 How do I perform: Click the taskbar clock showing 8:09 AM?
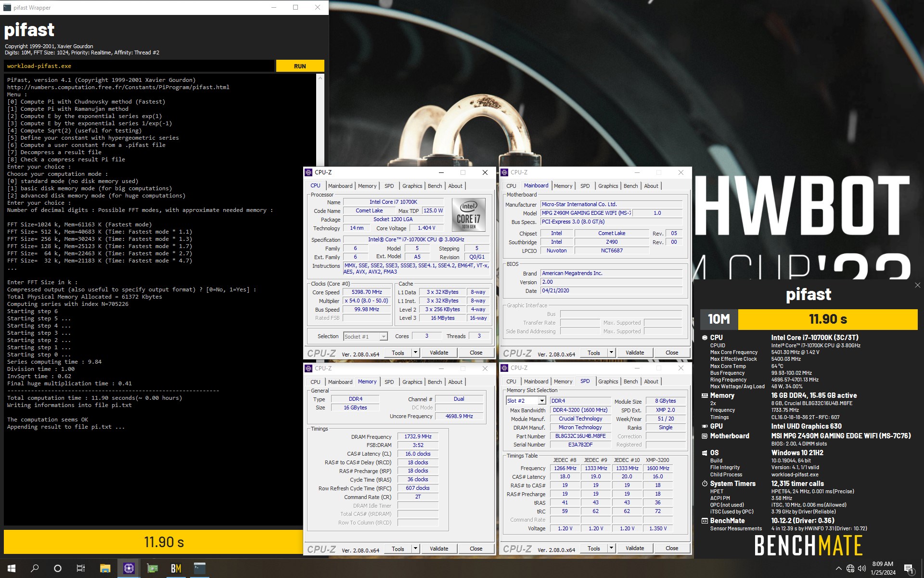883,568
